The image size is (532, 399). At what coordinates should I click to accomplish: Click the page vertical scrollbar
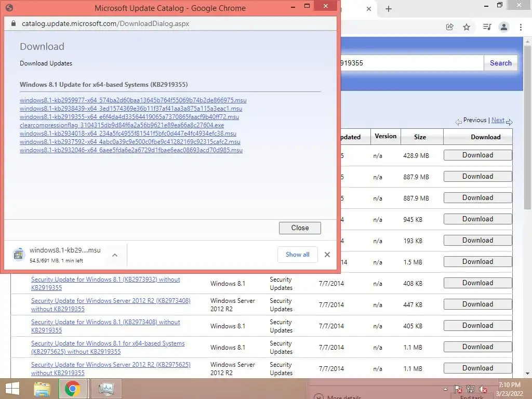click(x=528, y=127)
